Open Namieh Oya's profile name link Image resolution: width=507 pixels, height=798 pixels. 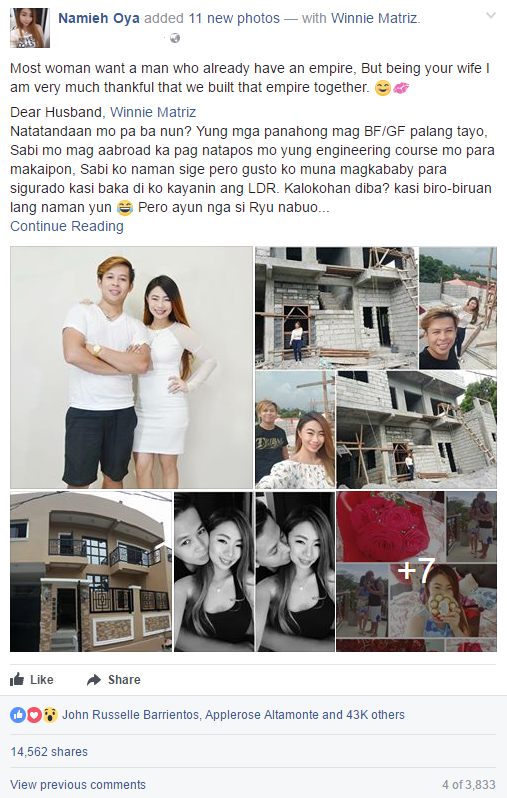pos(99,18)
